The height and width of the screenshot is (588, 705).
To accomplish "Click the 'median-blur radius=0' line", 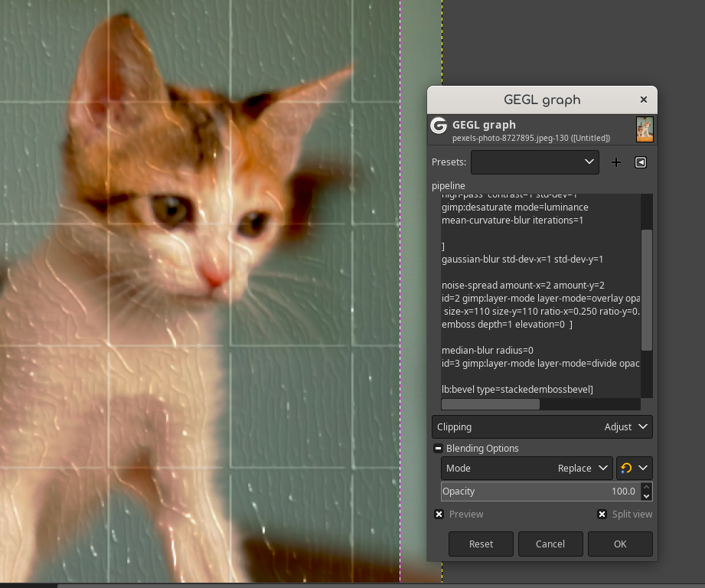I will (488, 350).
